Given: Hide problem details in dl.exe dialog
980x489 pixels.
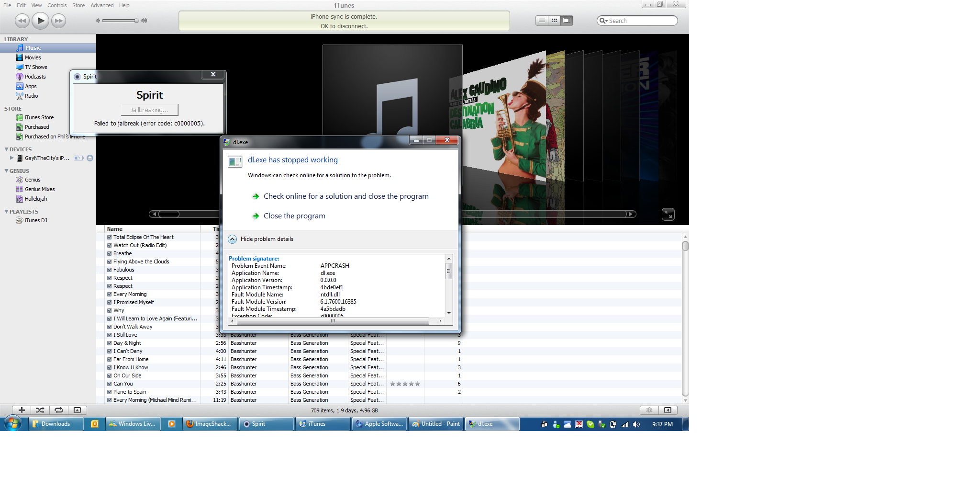Looking at the screenshot, I should 261,239.
